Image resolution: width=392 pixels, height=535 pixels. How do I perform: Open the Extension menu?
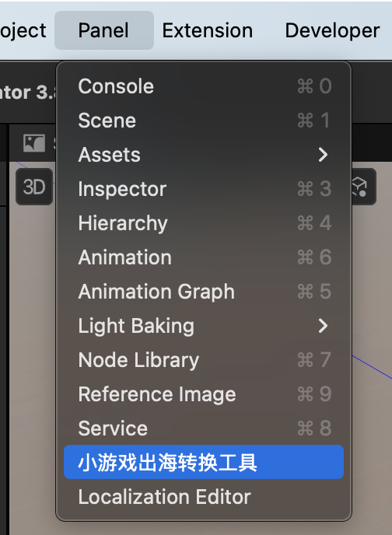tap(208, 30)
